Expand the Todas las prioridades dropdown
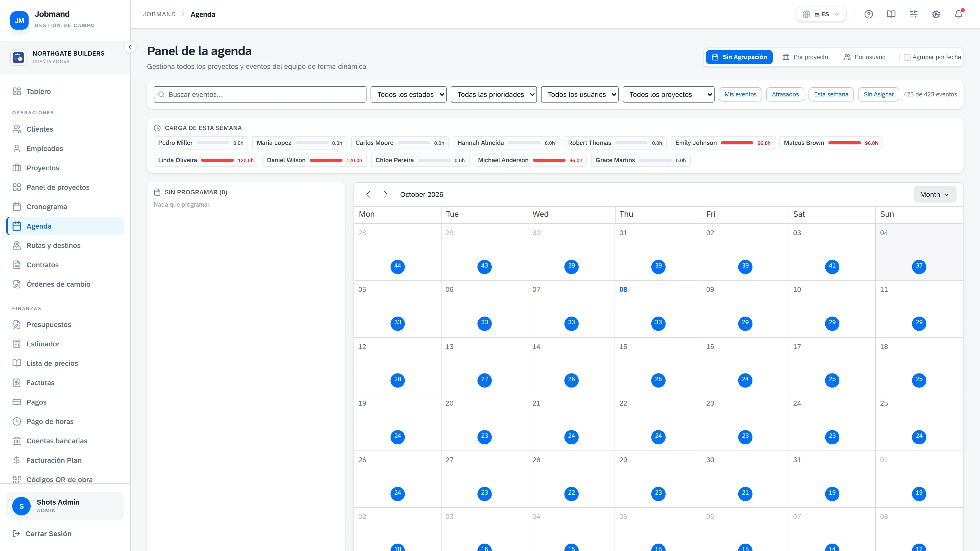The height and width of the screenshot is (551, 980). (x=493, y=94)
